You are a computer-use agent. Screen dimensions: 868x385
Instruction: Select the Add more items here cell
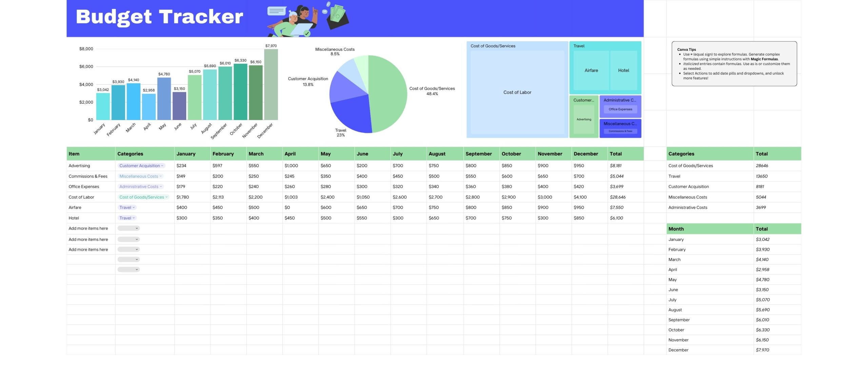point(88,228)
